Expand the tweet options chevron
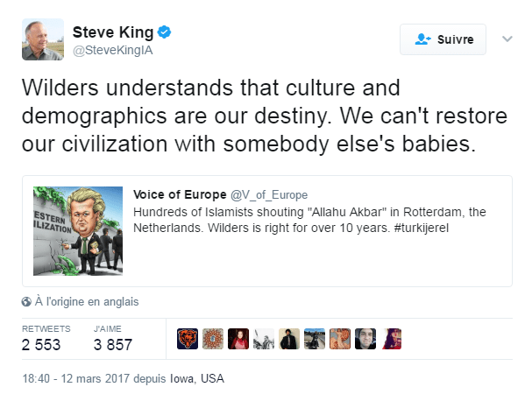 (x=507, y=39)
